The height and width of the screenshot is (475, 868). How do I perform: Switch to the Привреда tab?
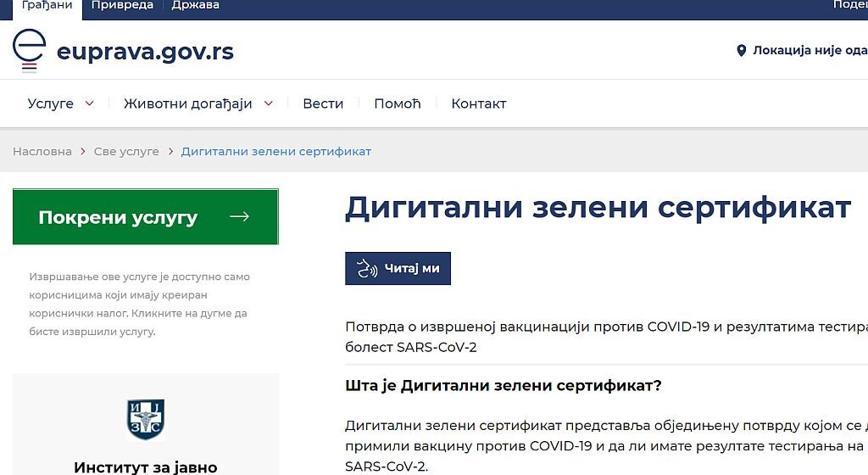pyautogui.click(x=122, y=6)
